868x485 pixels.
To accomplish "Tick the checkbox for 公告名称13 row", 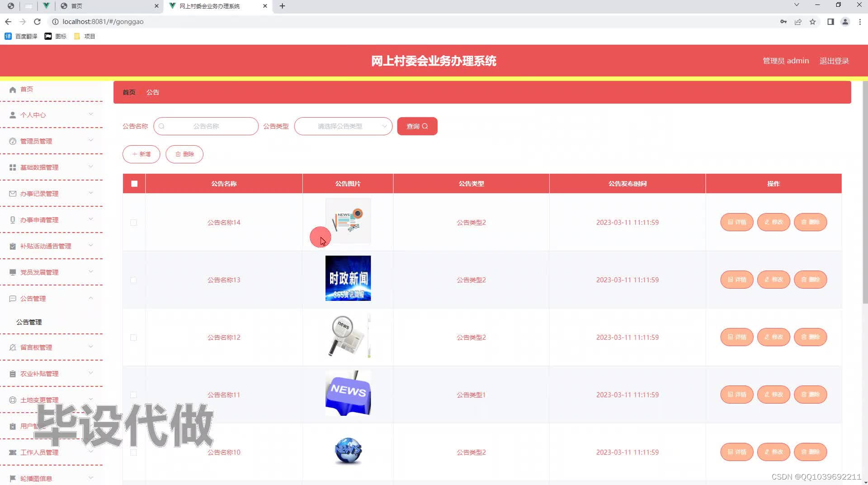I will [x=133, y=280].
